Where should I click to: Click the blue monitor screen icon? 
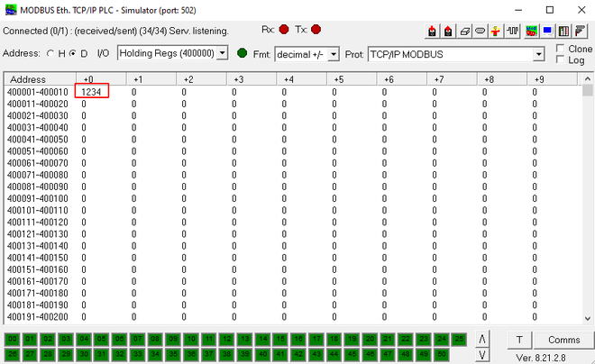coord(547,31)
